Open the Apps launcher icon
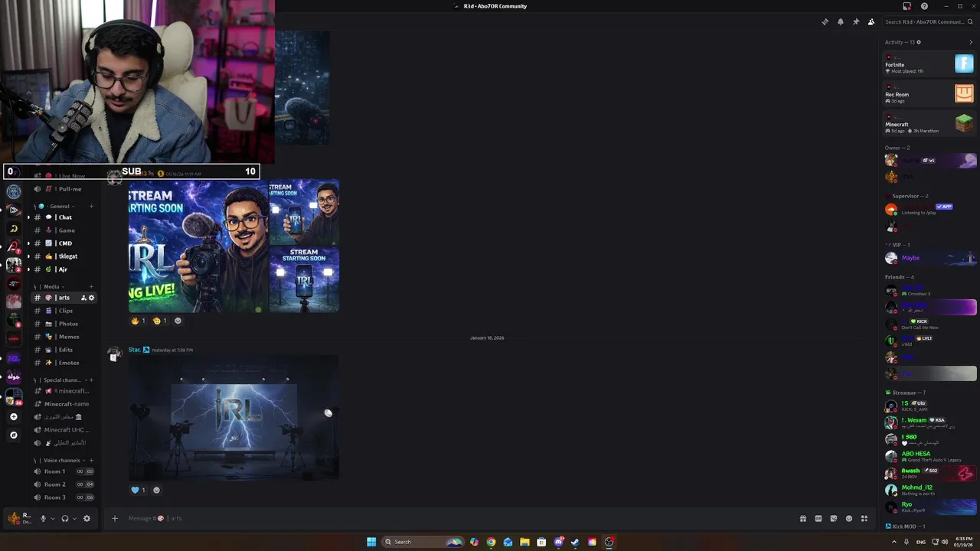Image resolution: width=980 pixels, height=551 pixels. [x=864, y=518]
